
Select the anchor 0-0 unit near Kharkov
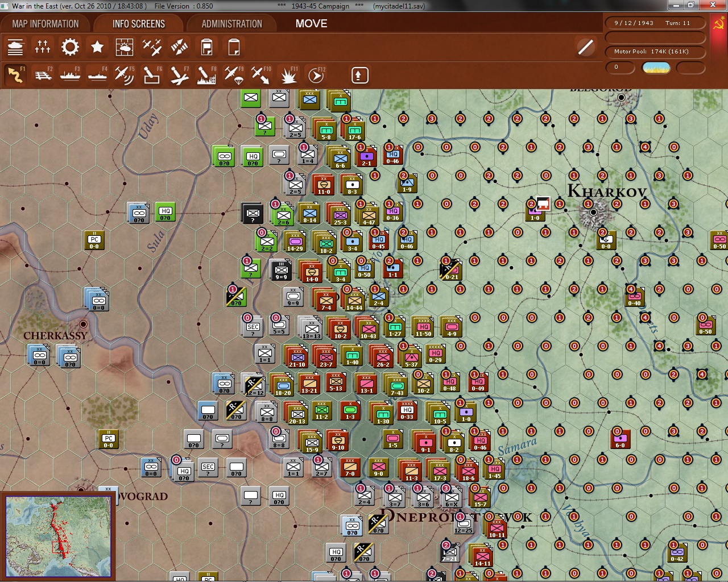[x=606, y=240]
